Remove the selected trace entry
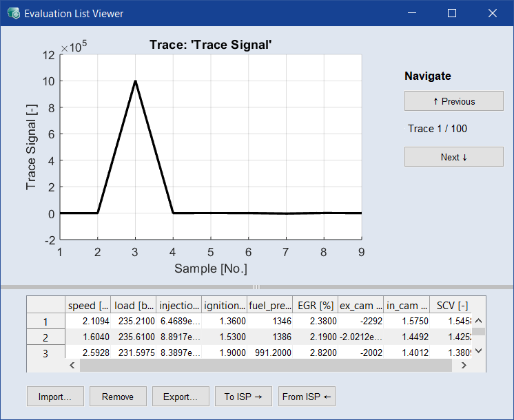The image size is (514, 420). tap(118, 397)
